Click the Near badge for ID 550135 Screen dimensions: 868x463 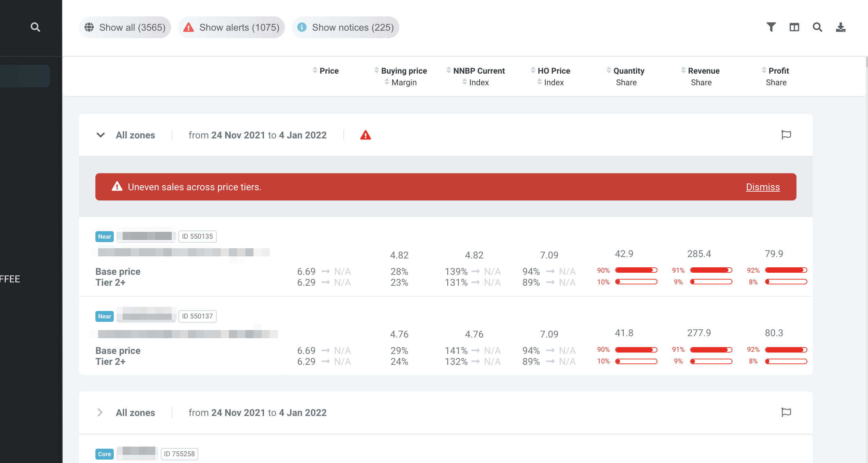pyautogui.click(x=105, y=236)
